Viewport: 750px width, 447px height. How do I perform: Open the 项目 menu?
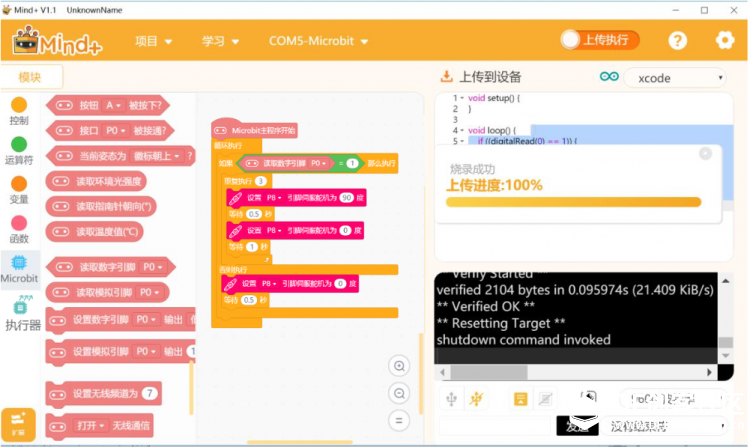(x=153, y=41)
